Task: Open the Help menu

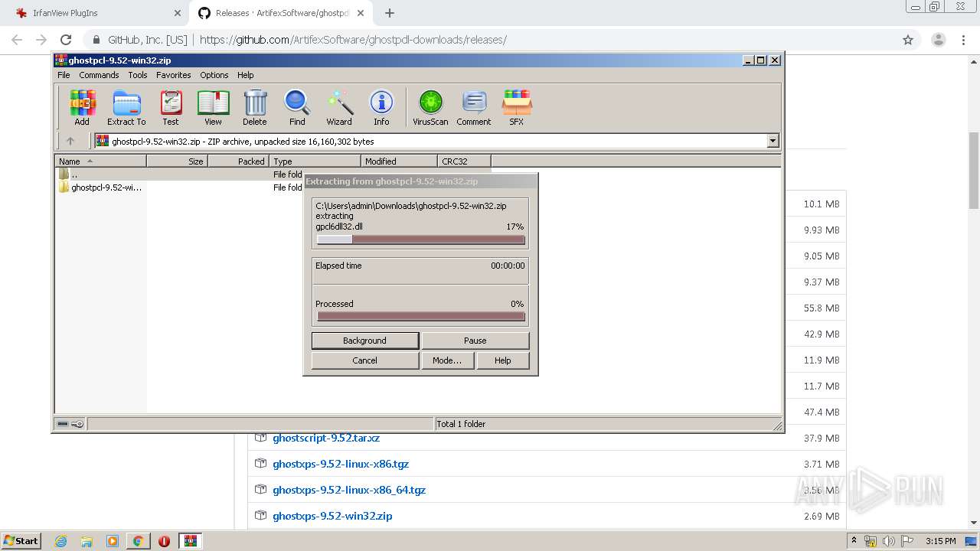Action: (245, 75)
